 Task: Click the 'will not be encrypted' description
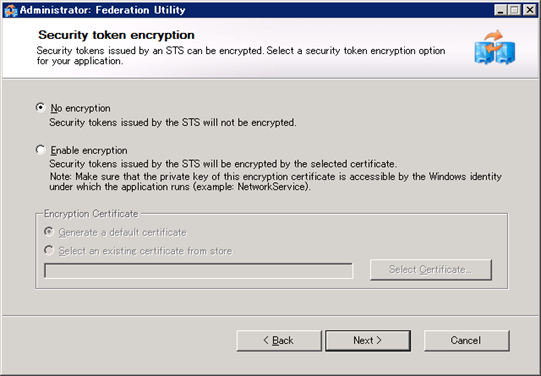click(173, 122)
